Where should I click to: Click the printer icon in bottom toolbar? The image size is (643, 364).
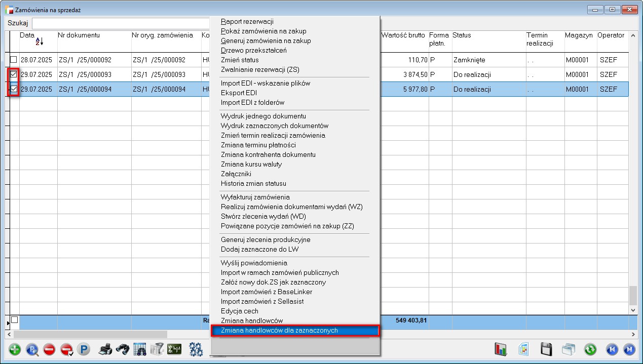105,349
